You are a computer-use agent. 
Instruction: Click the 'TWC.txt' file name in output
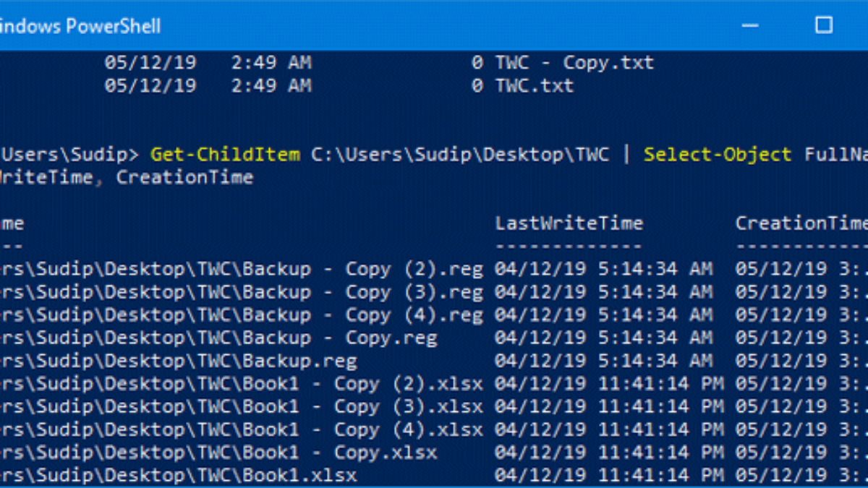click(535, 86)
